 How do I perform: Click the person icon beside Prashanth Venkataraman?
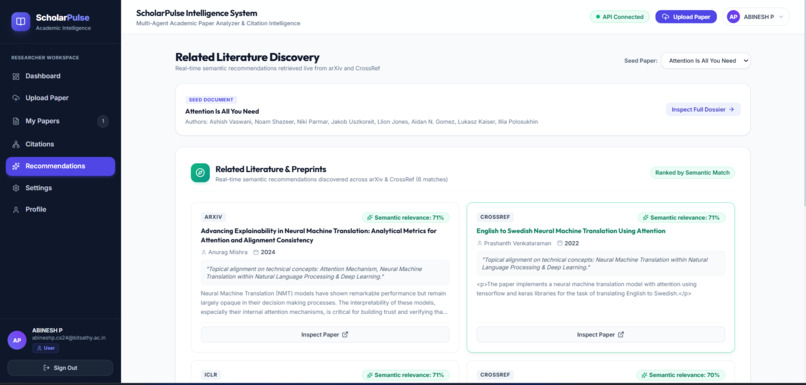point(479,243)
